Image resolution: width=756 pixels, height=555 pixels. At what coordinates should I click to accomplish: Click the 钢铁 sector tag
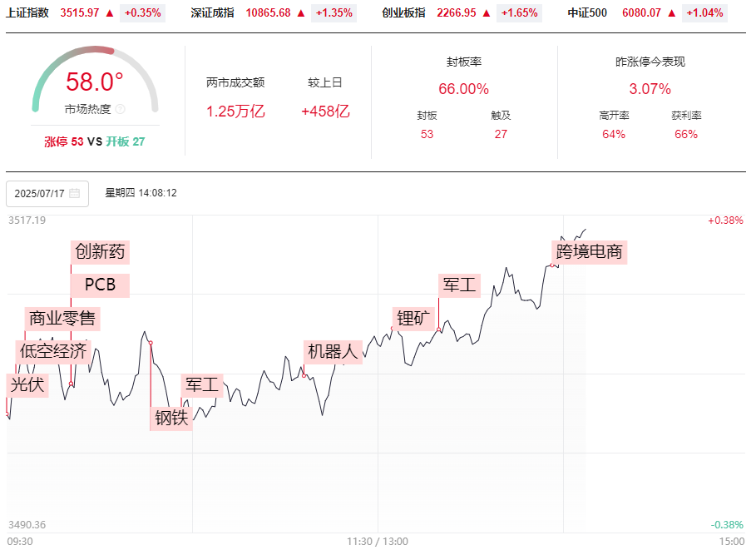171,418
